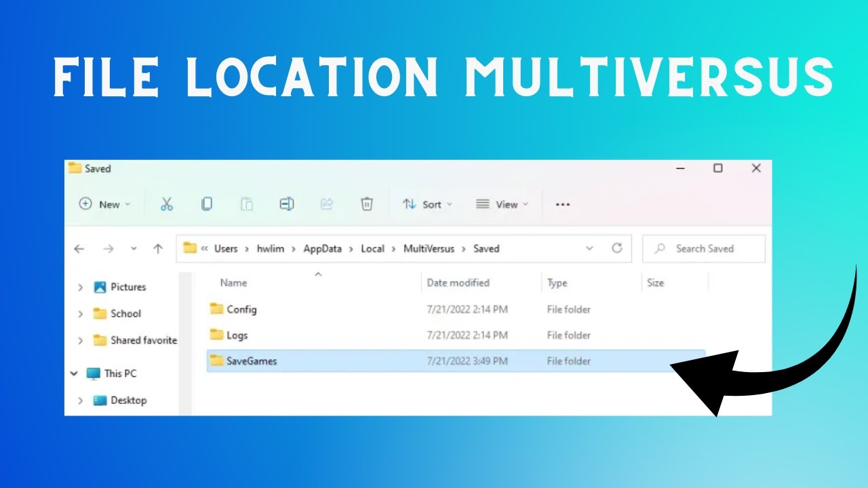868x488 pixels.
Task: Close the Saved window
Action: point(756,168)
